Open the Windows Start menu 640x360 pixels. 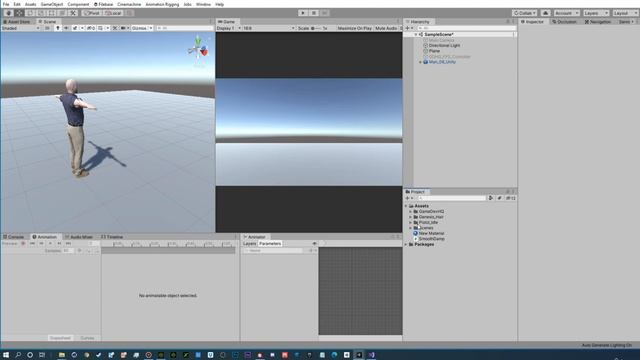pyautogui.click(x=6, y=355)
